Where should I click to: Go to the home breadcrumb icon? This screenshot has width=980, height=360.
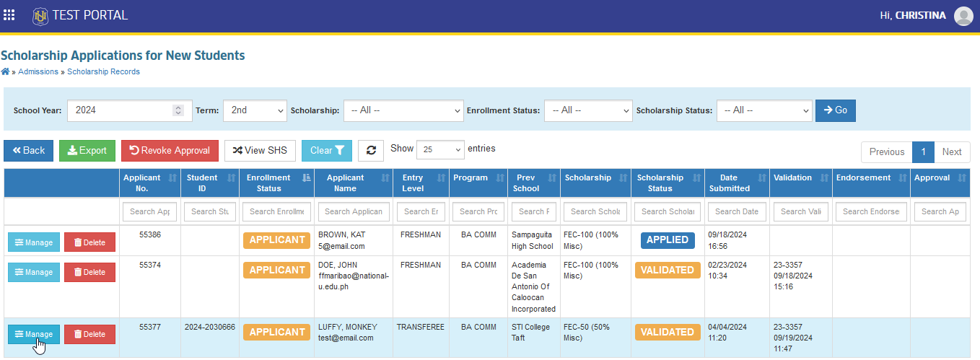(5, 71)
